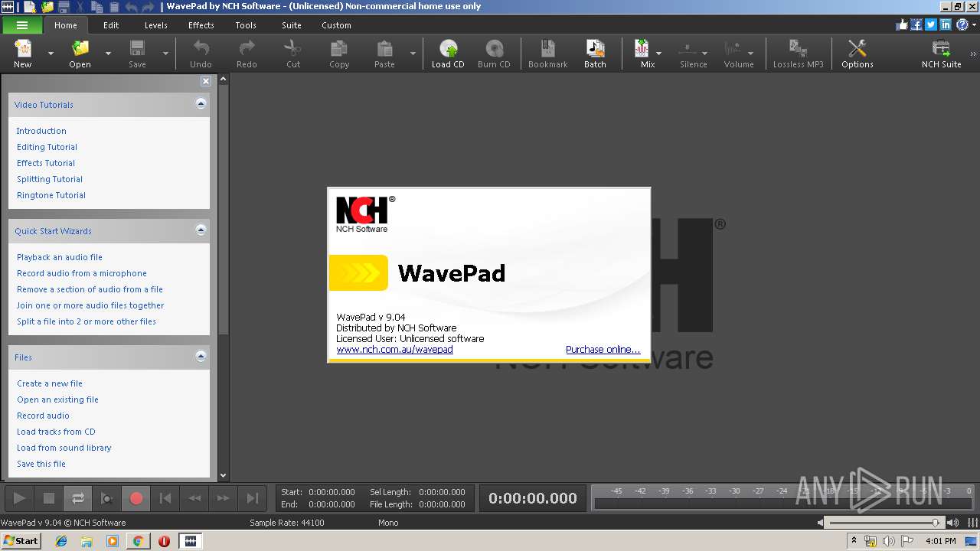Expand the Mix button dropdown arrow

pyautogui.click(x=659, y=54)
